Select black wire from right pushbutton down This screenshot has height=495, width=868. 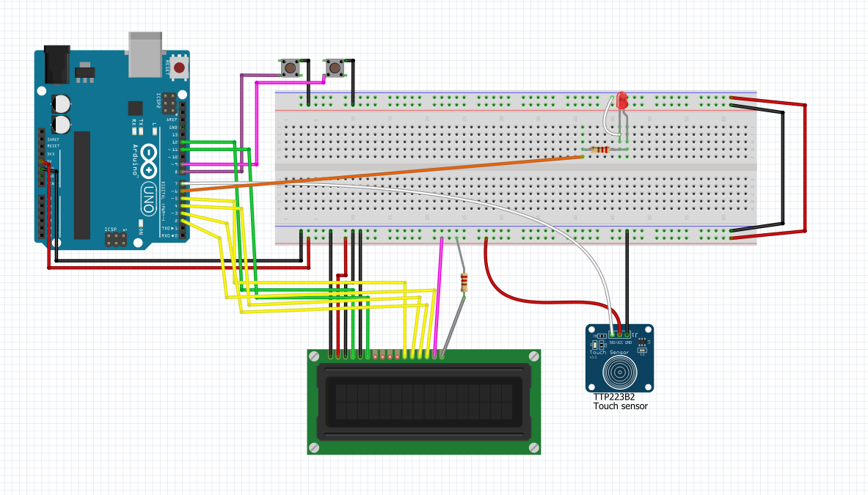tap(353, 82)
